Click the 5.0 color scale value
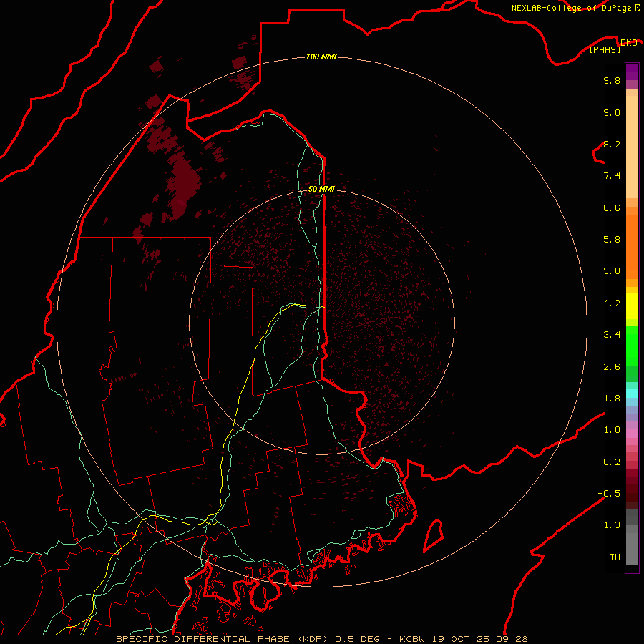Image resolution: width=644 pixels, height=644 pixels. 612,271
